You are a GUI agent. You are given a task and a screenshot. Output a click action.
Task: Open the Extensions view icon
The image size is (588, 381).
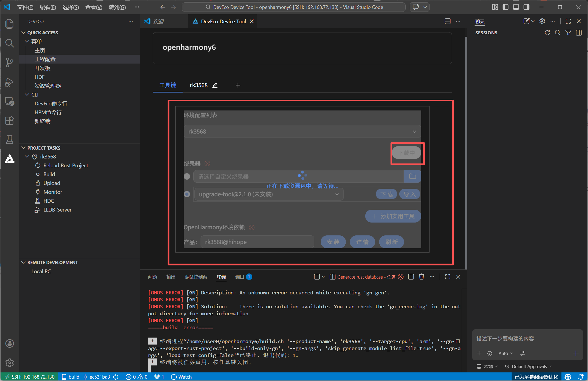click(x=10, y=120)
